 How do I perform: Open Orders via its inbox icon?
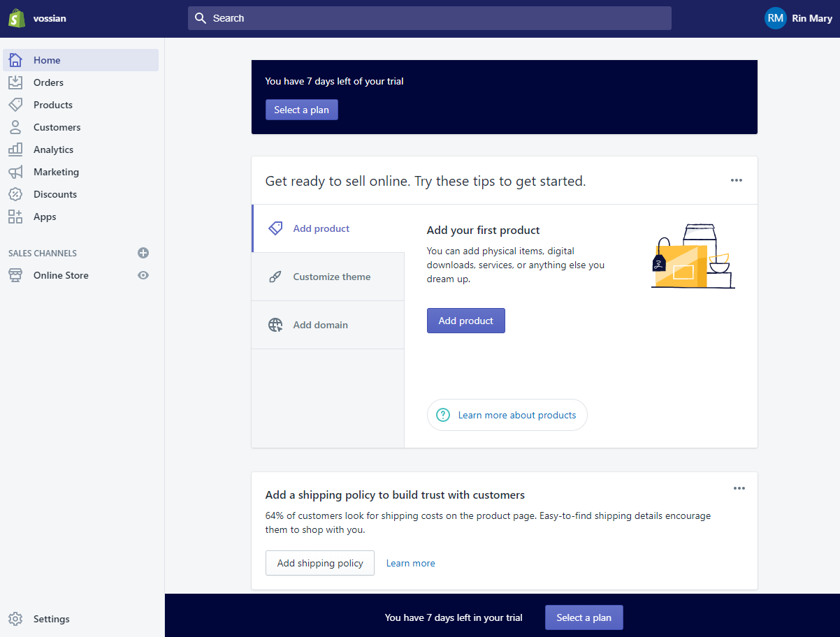tap(15, 82)
